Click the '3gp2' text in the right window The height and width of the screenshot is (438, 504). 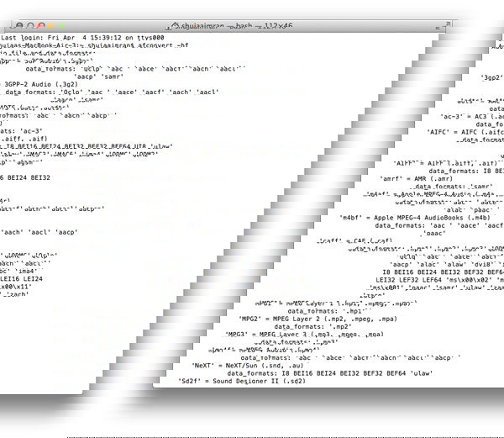click(x=491, y=77)
